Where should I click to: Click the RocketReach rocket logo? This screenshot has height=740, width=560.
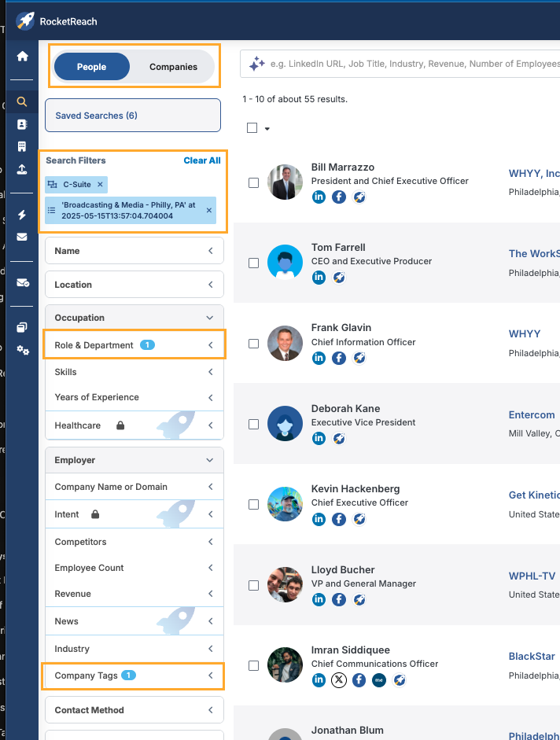click(x=25, y=21)
